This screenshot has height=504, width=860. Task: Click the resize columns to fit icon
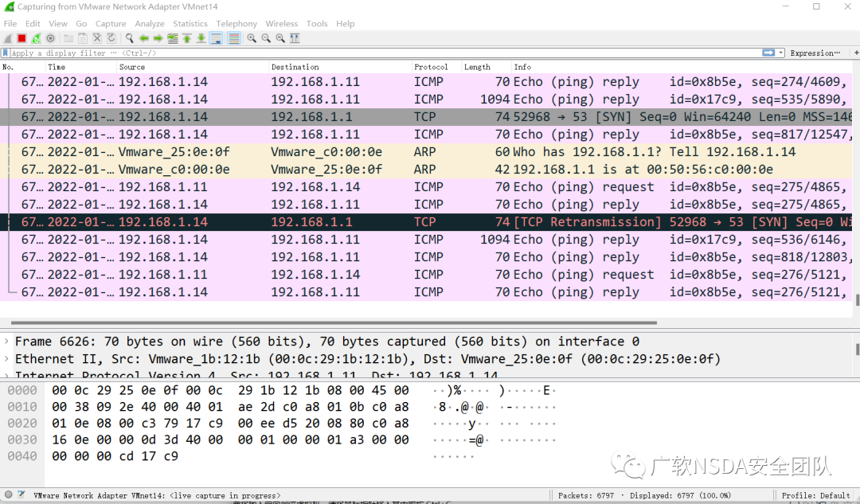(x=295, y=38)
